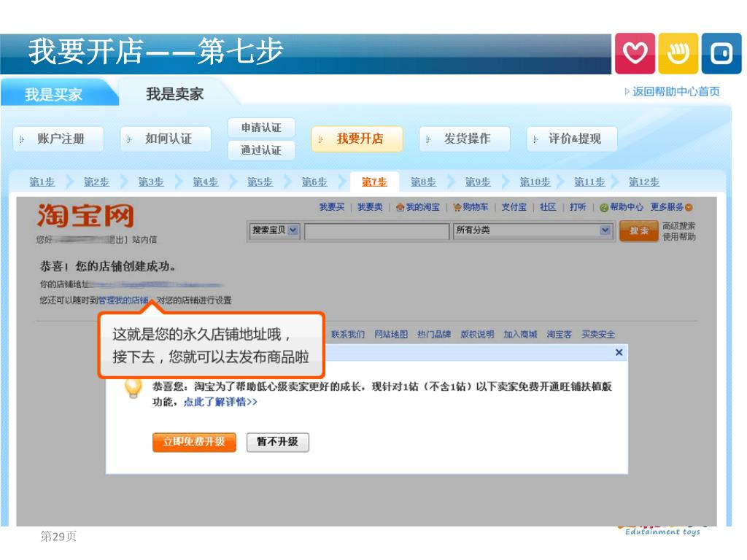Open 我要卖 link in Taobao header
Viewport: 747px width, 560px height.
point(370,207)
